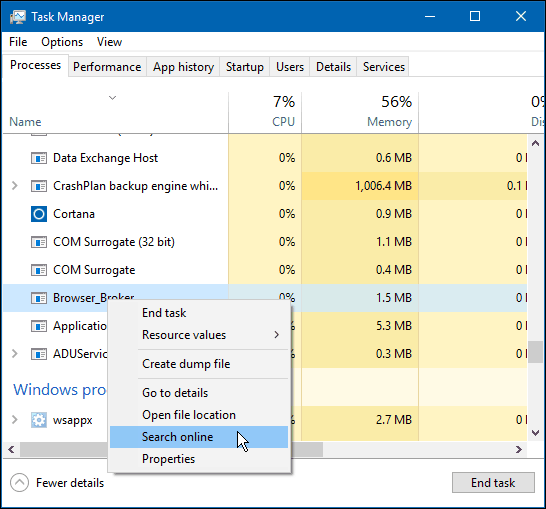Open the Options menu
Screen dimensions: 546x509
pyautogui.click(x=62, y=42)
